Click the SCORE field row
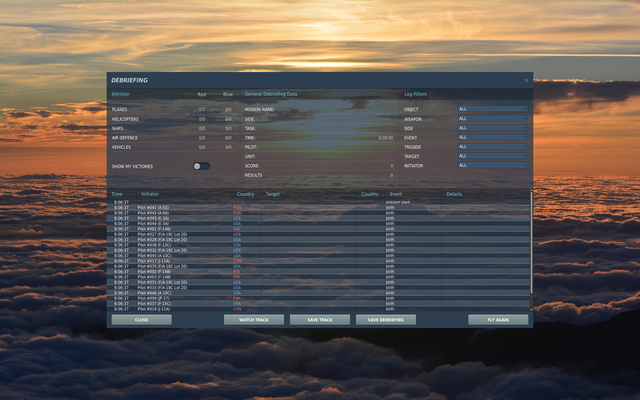Viewport: 640px width, 400px height. pos(319,166)
